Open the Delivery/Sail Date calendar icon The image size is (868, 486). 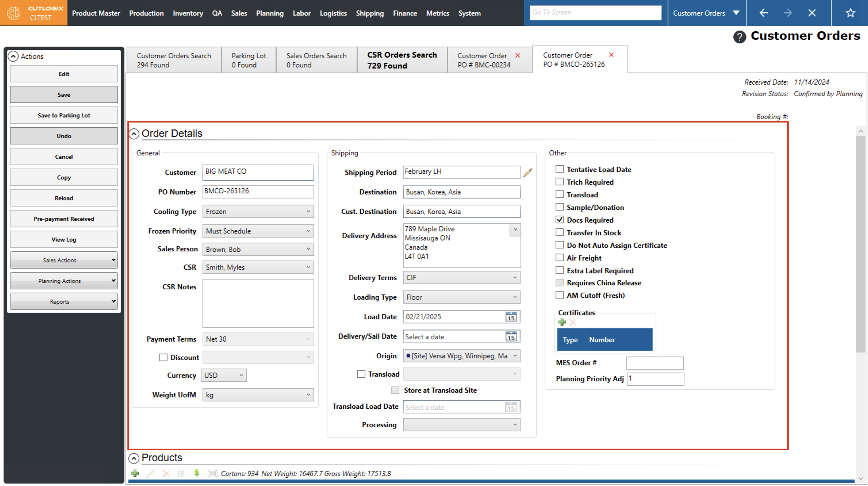(511, 336)
